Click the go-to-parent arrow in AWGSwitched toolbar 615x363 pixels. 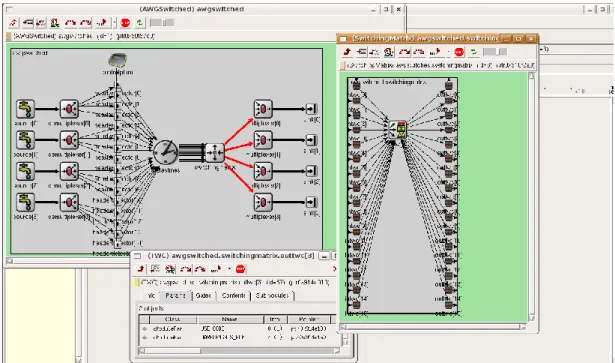tap(13, 23)
